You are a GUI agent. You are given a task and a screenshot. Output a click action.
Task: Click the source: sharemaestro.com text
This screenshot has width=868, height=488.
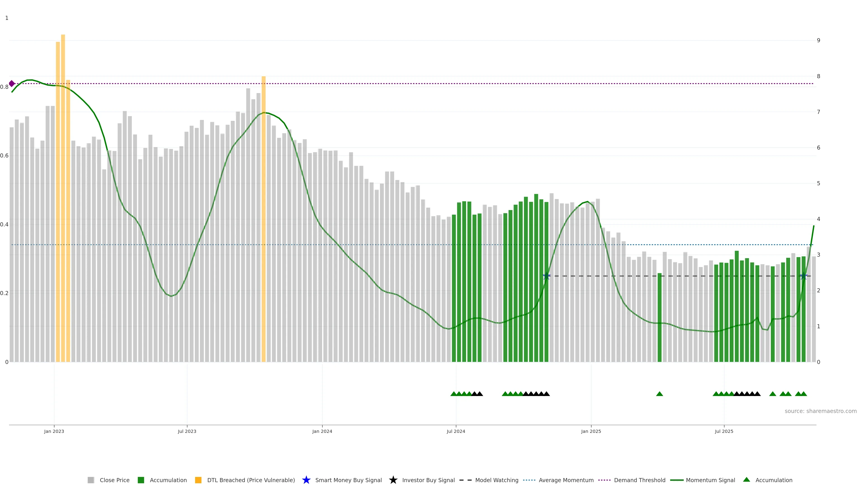pos(821,411)
